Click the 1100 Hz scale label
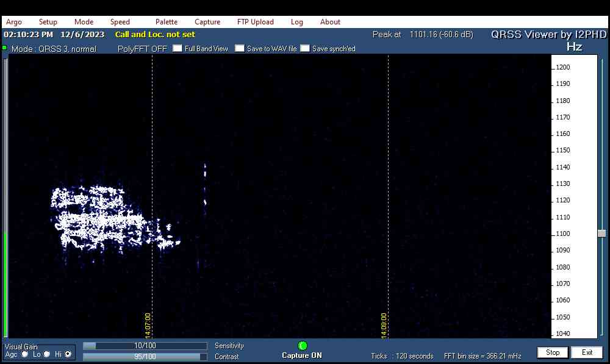Screen dimensions: 610x364 click(x=563, y=234)
